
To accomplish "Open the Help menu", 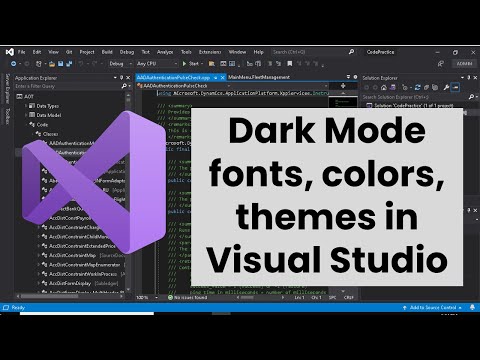I will click(x=258, y=52).
